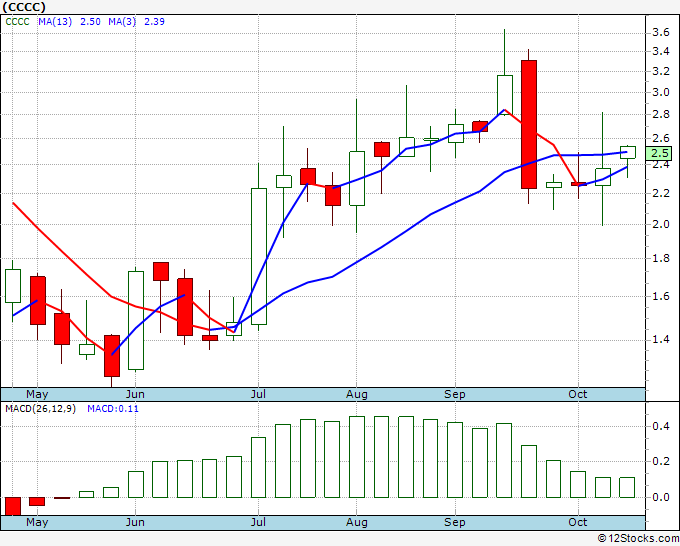This screenshot has width=680, height=546.
Task: Click the 2.6 price axis label
Action: [660, 139]
